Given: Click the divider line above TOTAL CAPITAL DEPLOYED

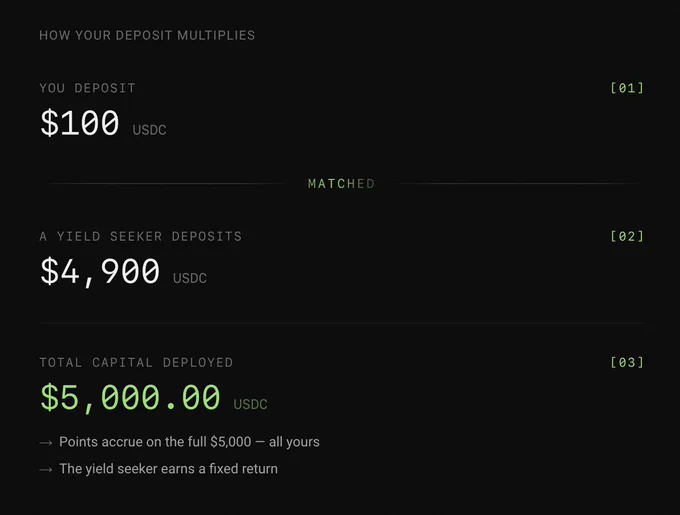Looking at the screenshot, I should 342,323.
